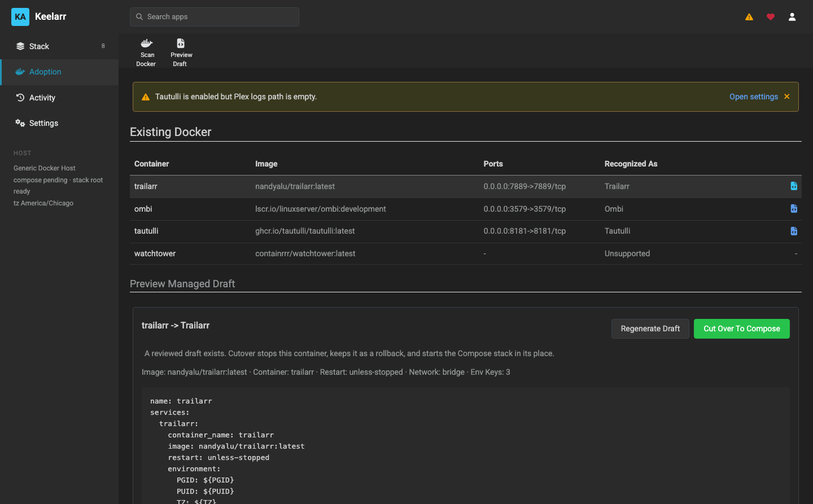
Task: Go to the Activity page
Action: [59, 98]
